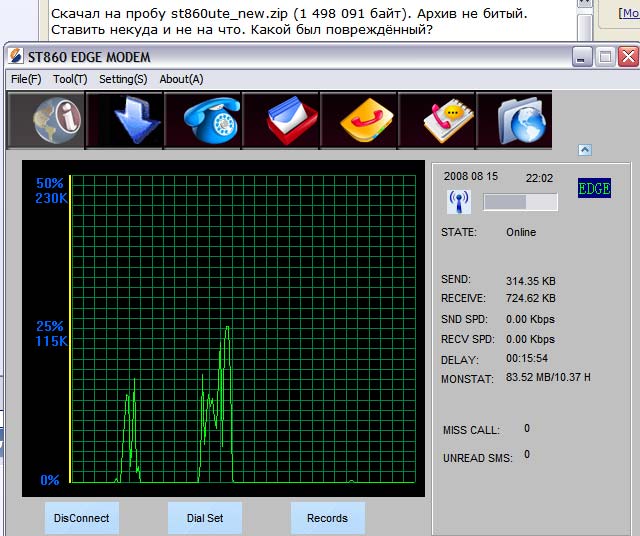Click the background page scrollbar
This screenshot has height=536, width=640.
click(x=585, y=20)
